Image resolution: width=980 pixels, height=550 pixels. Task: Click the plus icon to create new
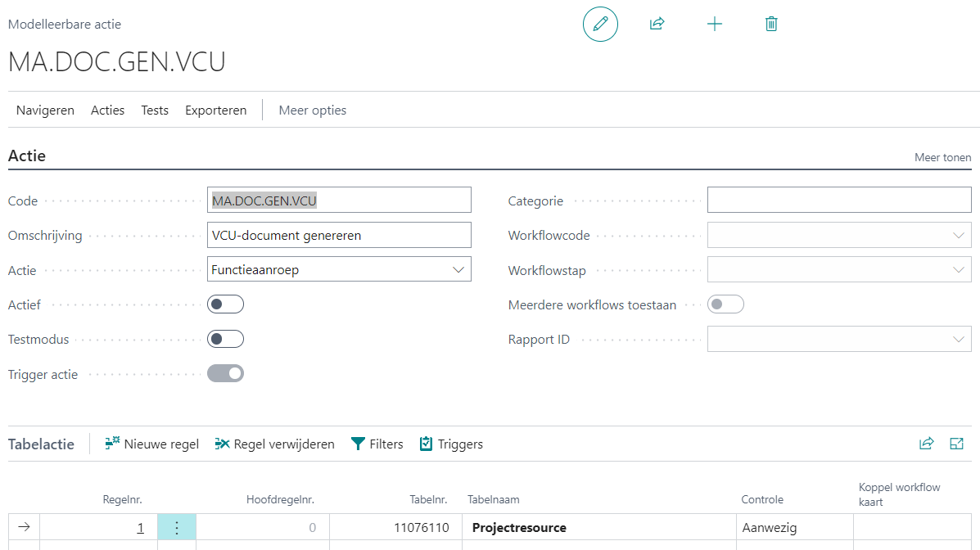coord(715,24)
